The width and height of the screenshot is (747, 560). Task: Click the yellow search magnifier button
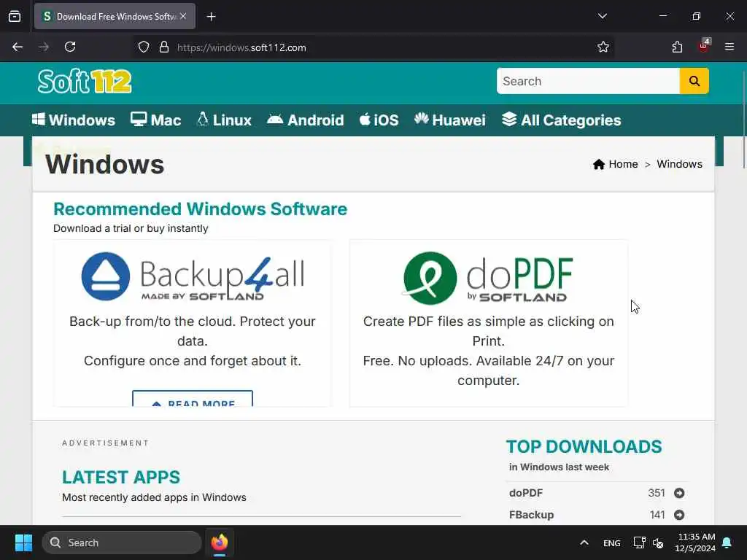click(x=694, y=81)
